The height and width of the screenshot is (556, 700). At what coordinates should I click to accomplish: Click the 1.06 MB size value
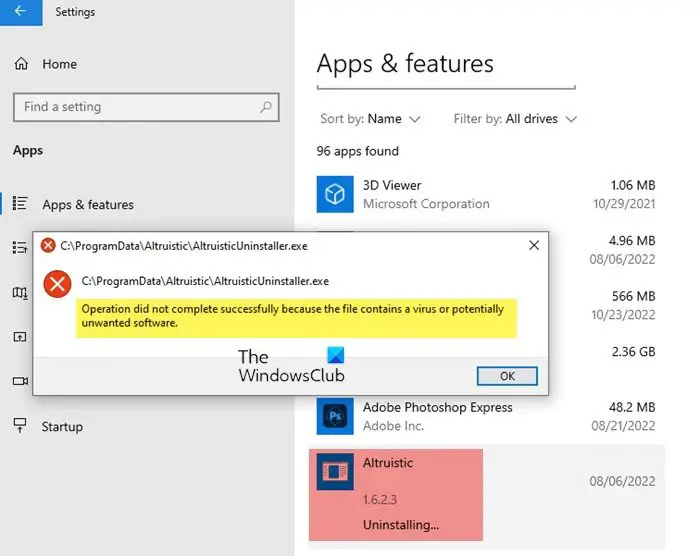click(633, 185)
